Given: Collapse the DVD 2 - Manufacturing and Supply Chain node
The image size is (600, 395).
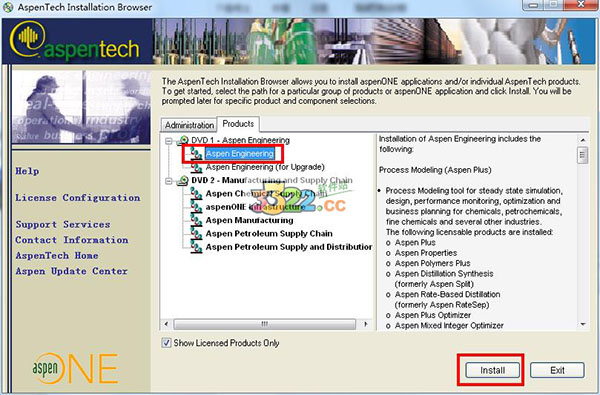Looking at the screenshot, I should click(x=168, y=181).
